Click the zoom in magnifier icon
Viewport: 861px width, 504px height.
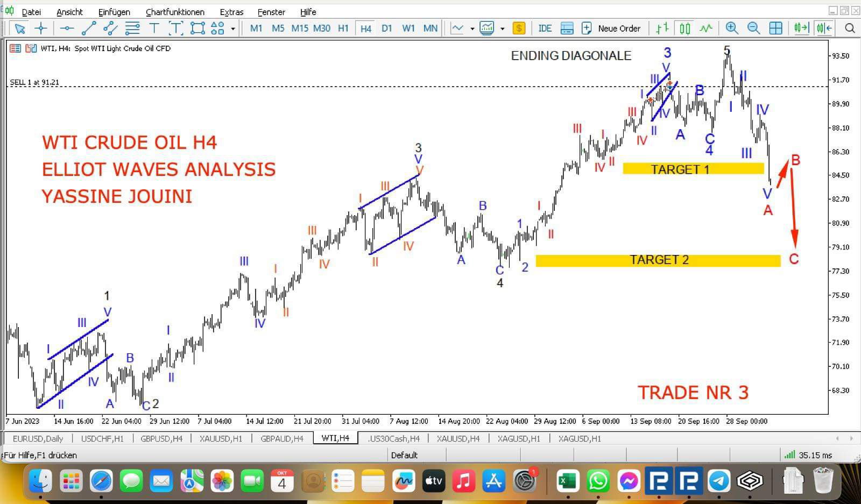click(x=731, y=29)
